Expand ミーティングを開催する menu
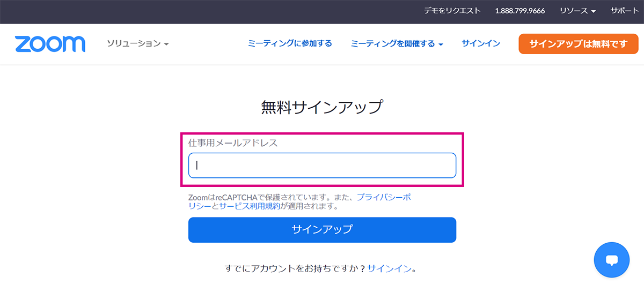 (397, 43)
